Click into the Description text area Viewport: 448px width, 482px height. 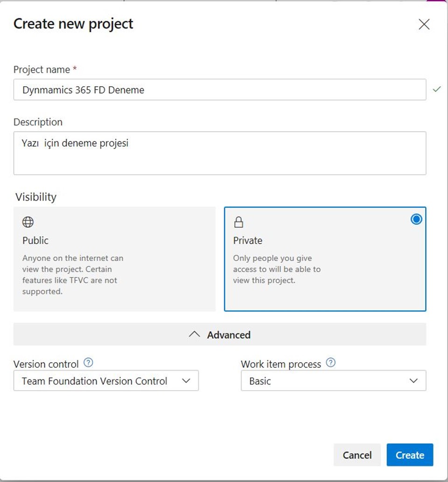tap(220, 153)
